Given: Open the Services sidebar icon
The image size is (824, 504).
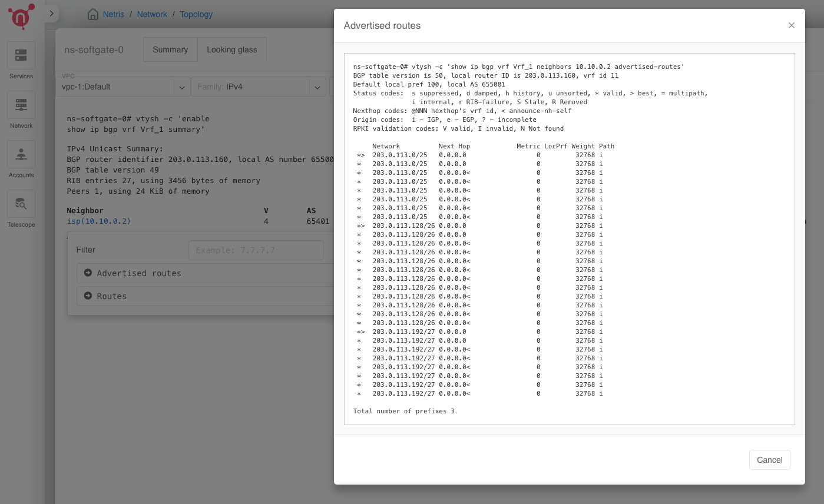Looking at the screenshot, I should [21, 55].
